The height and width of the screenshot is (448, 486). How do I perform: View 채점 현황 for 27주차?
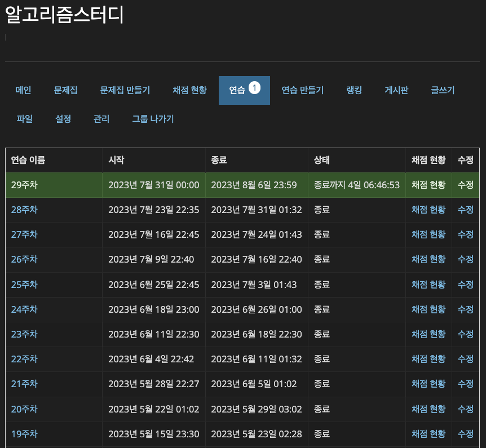428,234
